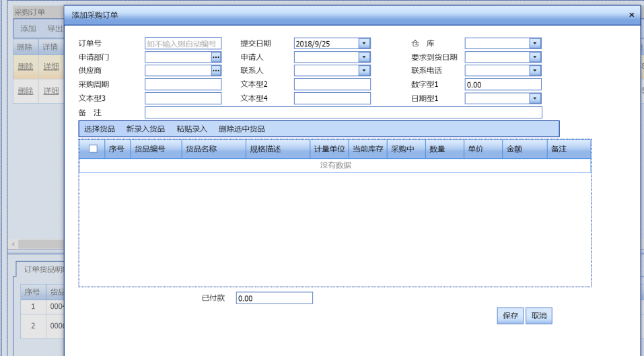Expand the 联系电话 dropdown
644x356 pixels.
tap(535, 71)
